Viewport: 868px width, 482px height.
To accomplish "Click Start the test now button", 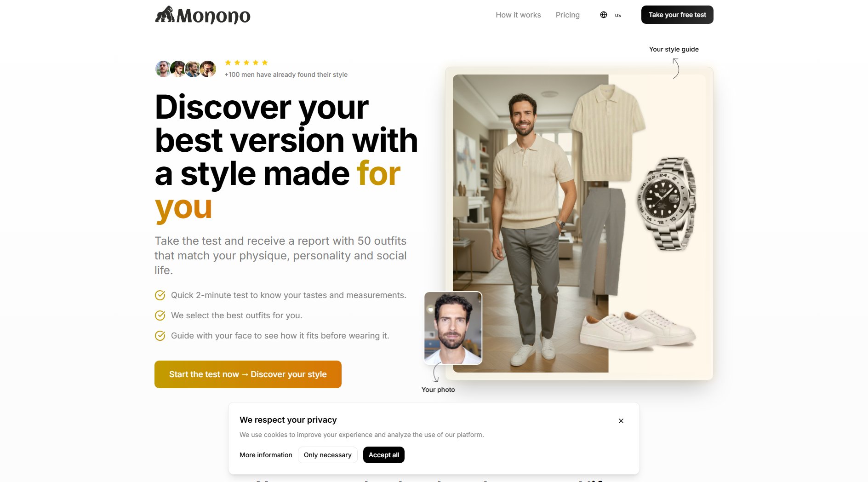I will click(248, 374).
